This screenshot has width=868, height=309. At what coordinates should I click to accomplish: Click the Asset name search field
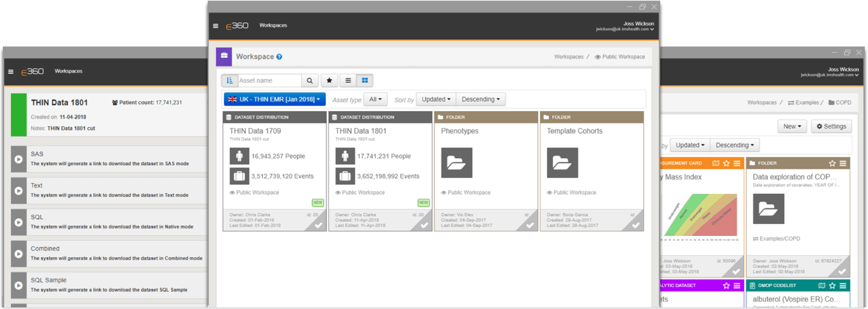[x=270, y=80]
